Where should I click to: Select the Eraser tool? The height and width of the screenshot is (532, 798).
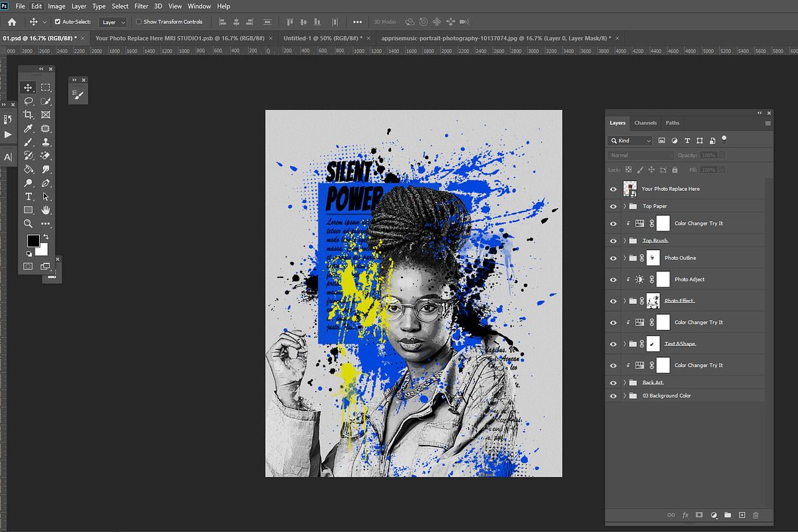[46, 156]
